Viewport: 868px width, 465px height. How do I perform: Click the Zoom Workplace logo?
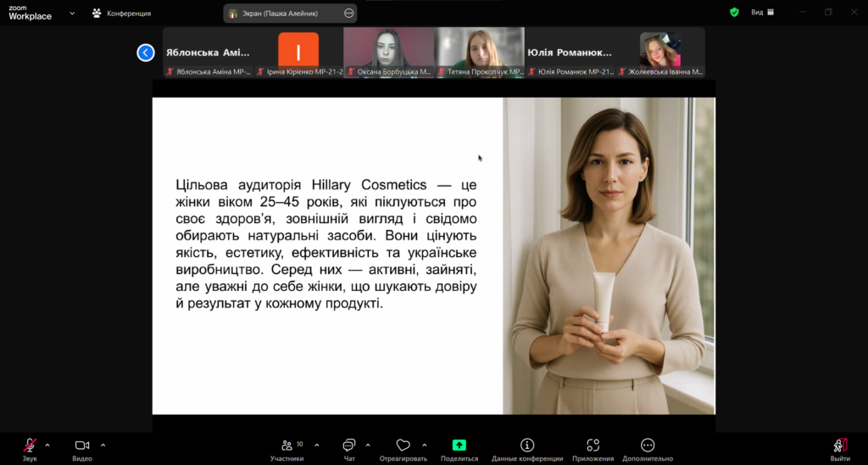pyautogui.click(x=30, y=13)
